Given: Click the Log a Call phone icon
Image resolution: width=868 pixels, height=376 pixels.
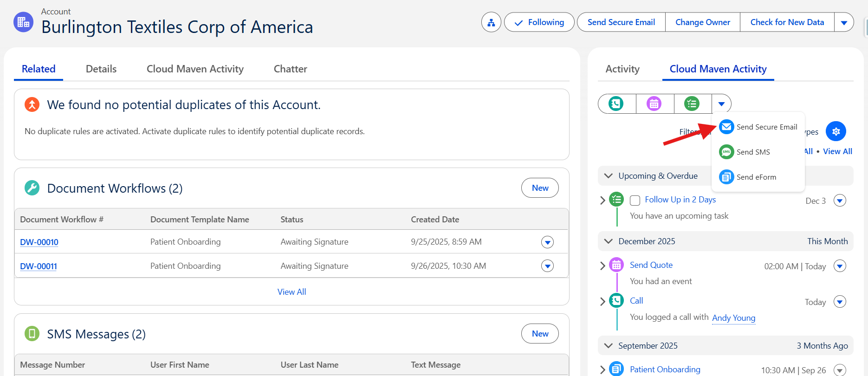Looking at the screenshot, I should point(616,104).
